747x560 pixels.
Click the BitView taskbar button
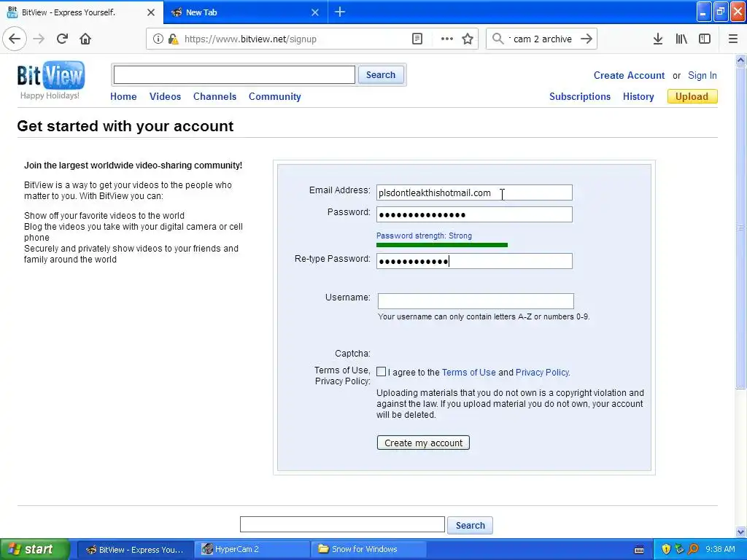click(x=134, y=550)
